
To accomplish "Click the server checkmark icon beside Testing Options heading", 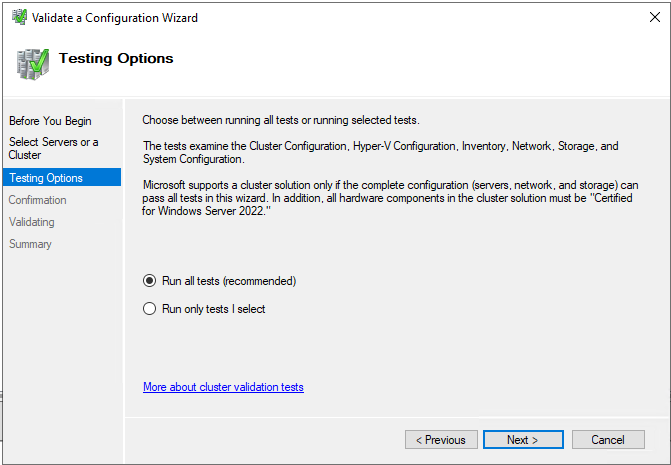I will pyautogui.click(x=33, y=64).
